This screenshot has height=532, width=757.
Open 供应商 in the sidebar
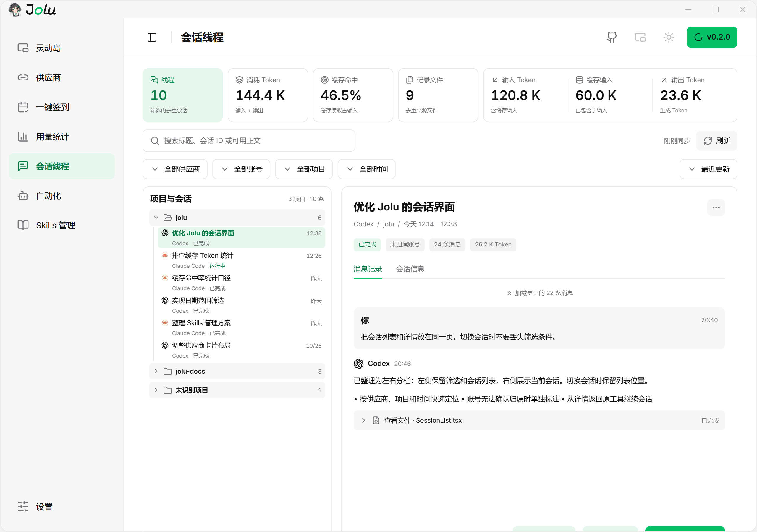[x=62, y=78]
